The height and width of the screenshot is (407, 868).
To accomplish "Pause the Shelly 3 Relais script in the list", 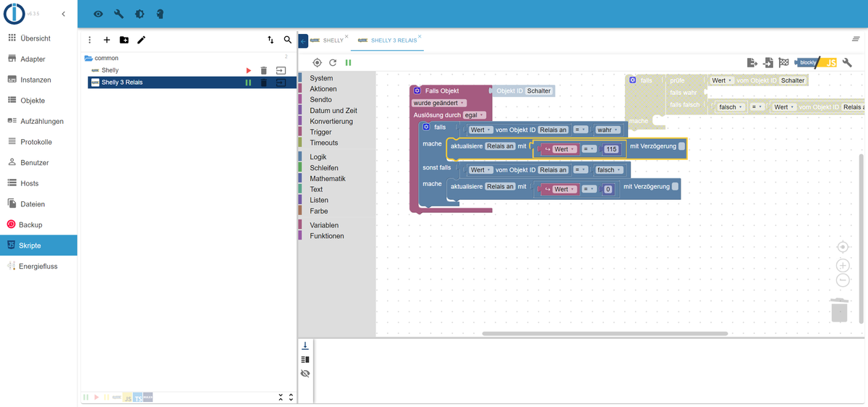I will click(248, 83).
